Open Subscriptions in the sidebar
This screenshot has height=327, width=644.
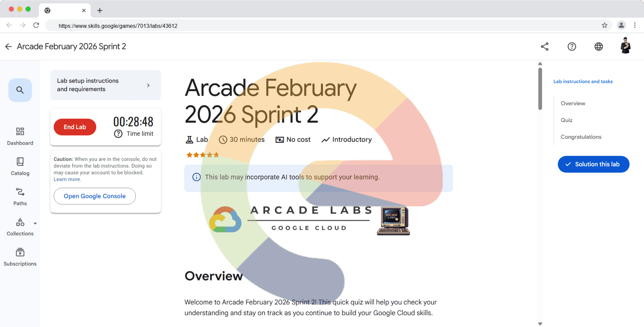(x=20, y=257)
